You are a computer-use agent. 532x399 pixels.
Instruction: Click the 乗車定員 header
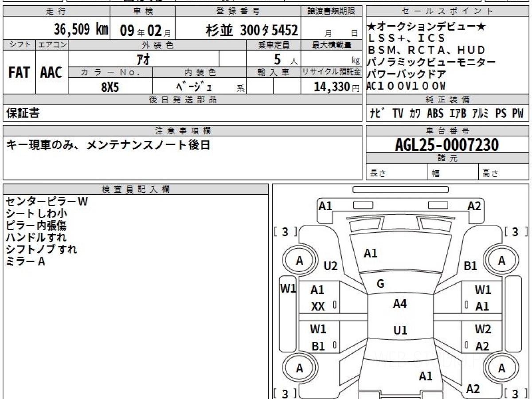point(274,45)
